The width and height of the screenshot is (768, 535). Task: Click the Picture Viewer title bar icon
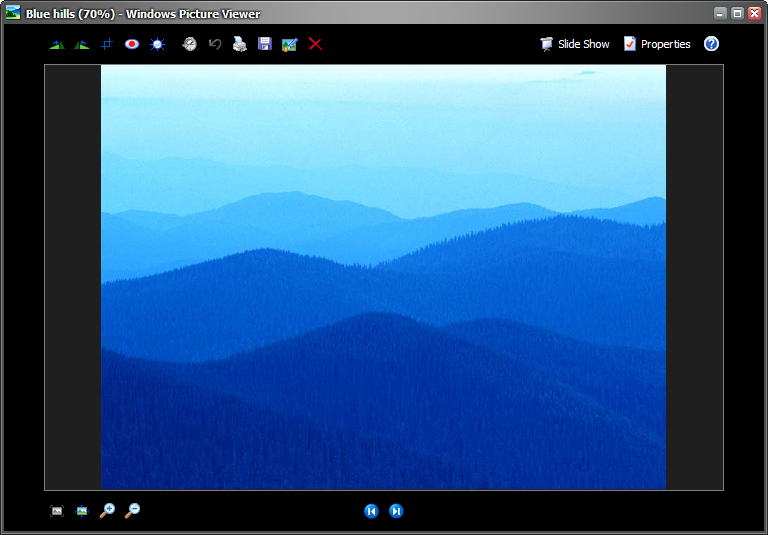[x=13, y=13]
